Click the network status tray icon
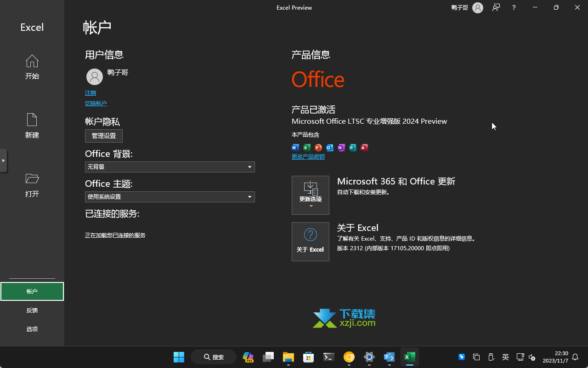 520,357
